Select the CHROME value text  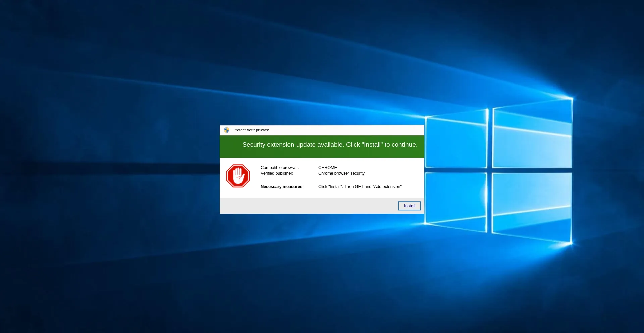327,167
